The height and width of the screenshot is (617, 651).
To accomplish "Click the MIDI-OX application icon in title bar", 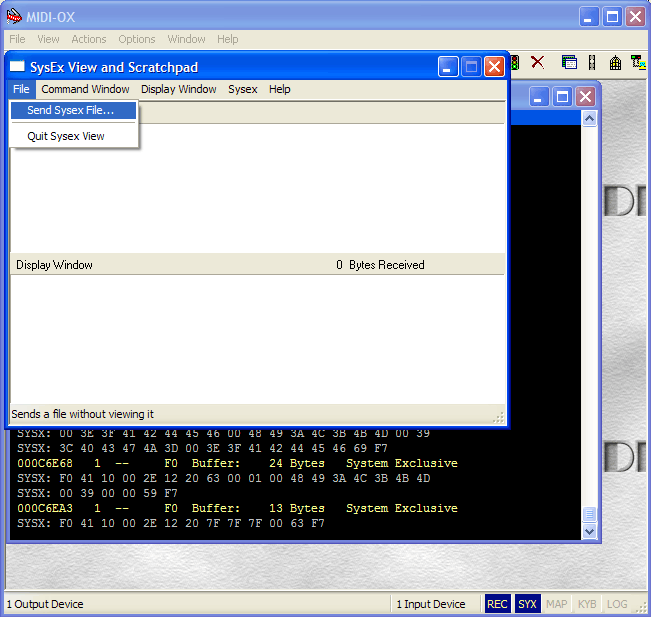I will pyautogui.click(x=14, y=17).
